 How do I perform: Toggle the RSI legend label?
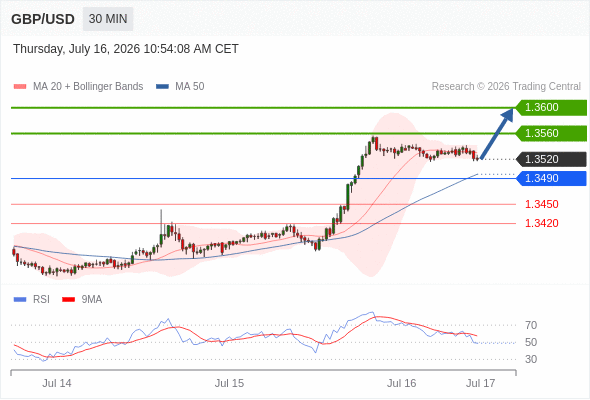[41, 300]
